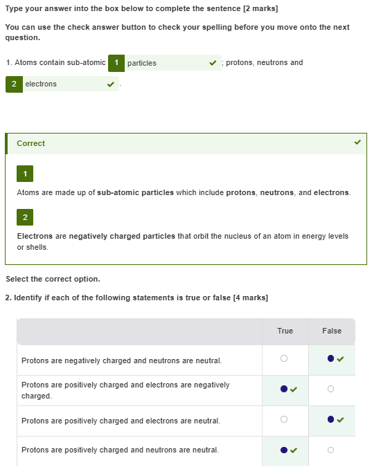
Task: Select False for protons positive, electrons neutral
Action: [x=330, y=419]
